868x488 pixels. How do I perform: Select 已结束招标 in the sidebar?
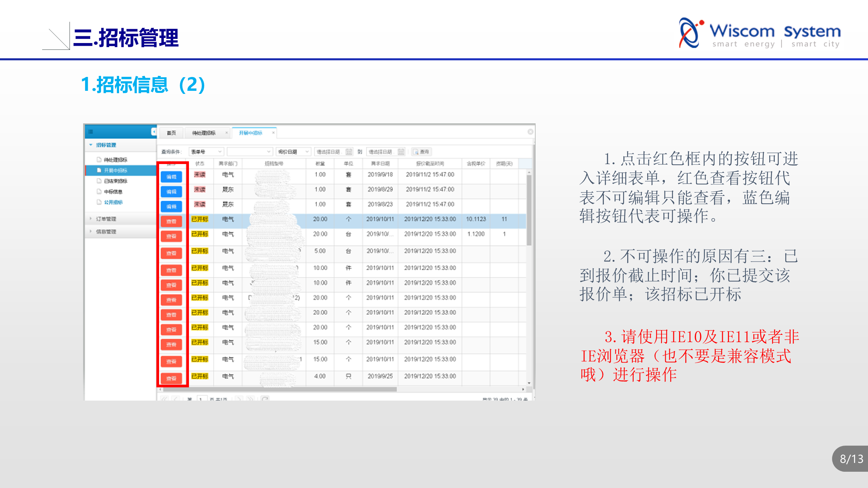click(115, 181)
